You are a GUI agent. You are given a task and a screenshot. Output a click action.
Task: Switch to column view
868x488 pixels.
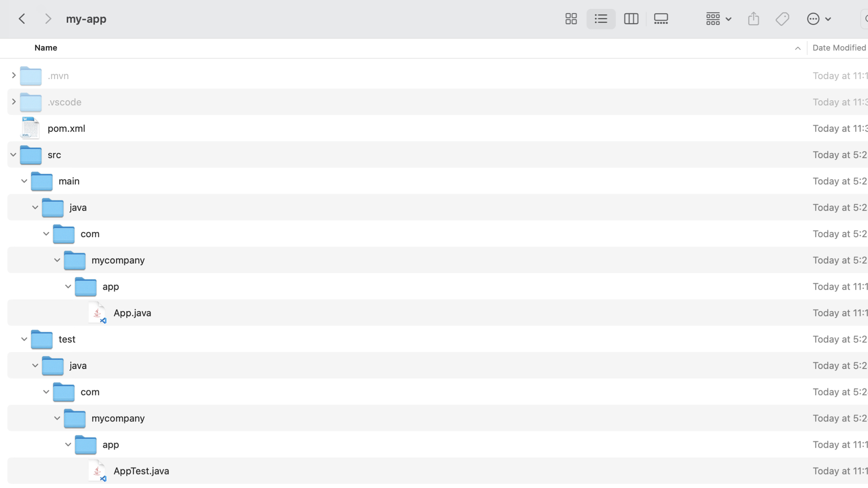coord(631,19)
